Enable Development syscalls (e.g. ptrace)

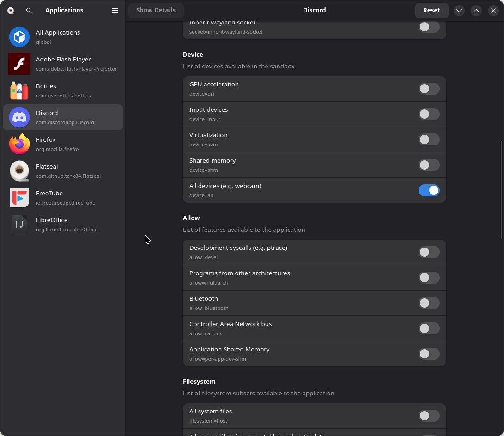(429, 252)
